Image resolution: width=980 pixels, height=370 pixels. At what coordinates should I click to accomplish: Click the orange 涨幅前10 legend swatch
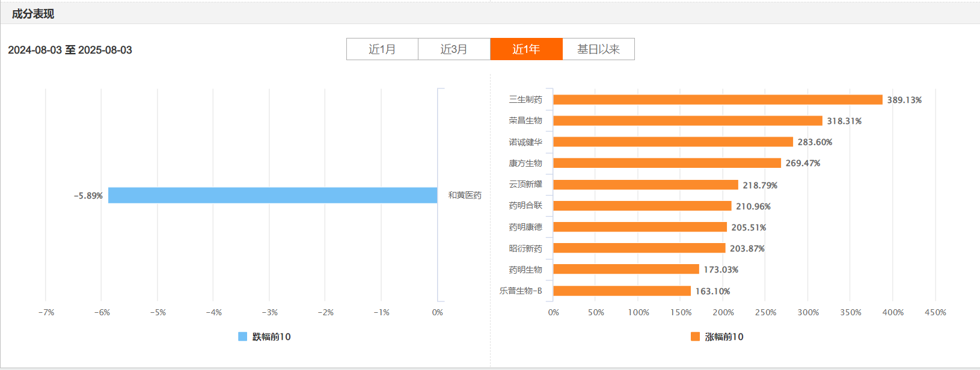(696, 337)
